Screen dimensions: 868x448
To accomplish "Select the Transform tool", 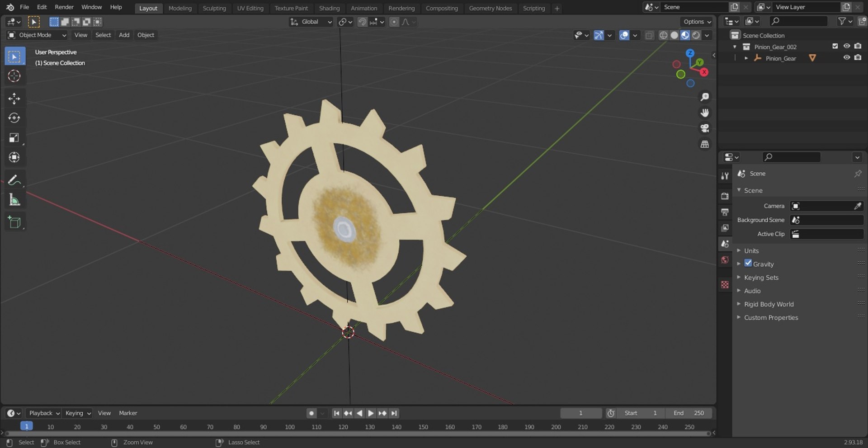I will 14,157.
